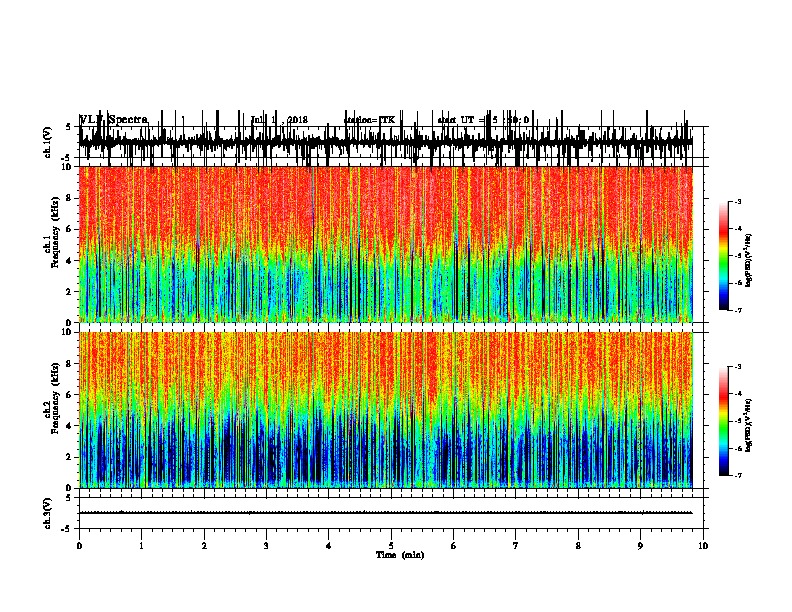Screen dimensions: 792x612
Task: Select the time axis tick label "4"
Action: point(329,546)
